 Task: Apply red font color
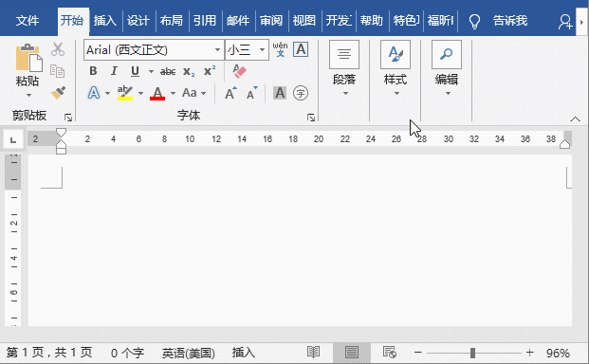(x=157, y=93)
